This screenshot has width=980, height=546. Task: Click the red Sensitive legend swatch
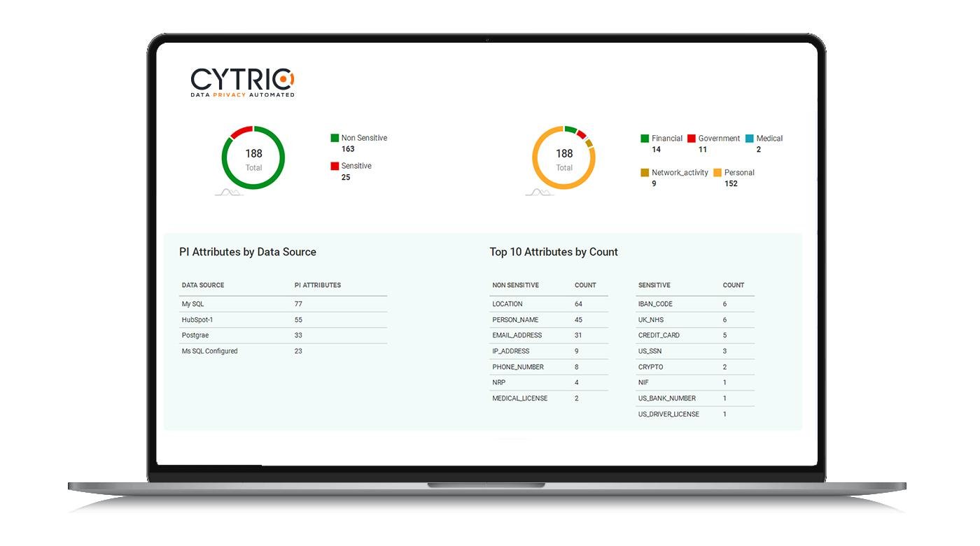pyautogui.click(x=335, y=167)
